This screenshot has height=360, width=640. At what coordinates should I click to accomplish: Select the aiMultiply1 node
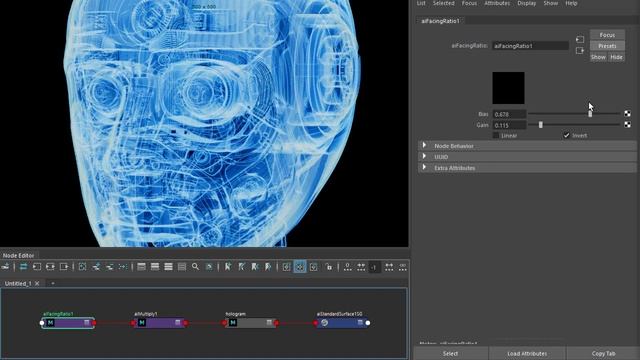coord(159,323)
